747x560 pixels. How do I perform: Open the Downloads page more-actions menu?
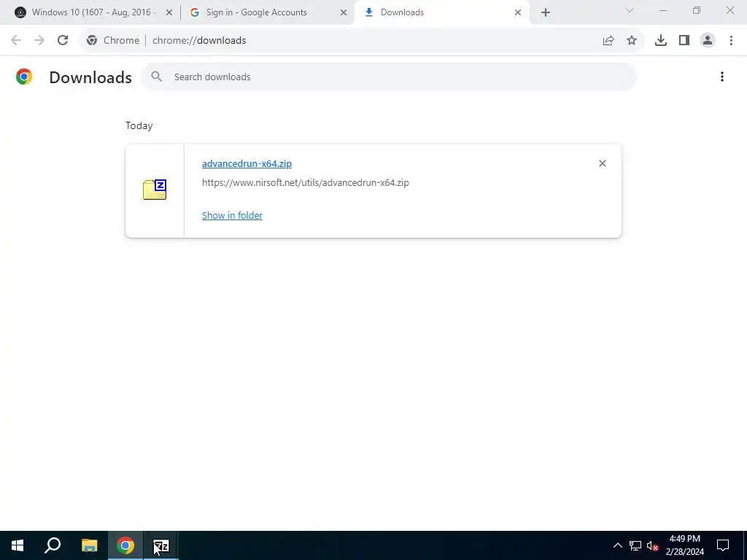[721, 77]
